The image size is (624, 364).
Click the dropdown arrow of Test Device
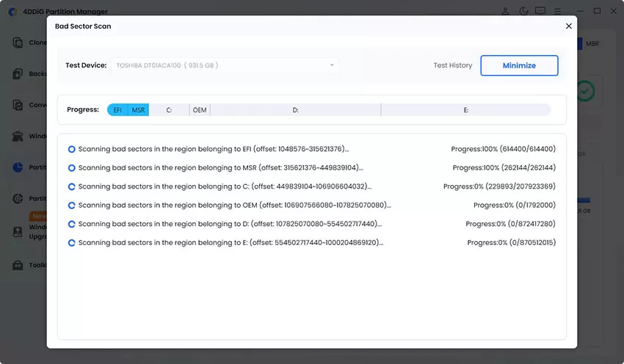pos(332,65)
